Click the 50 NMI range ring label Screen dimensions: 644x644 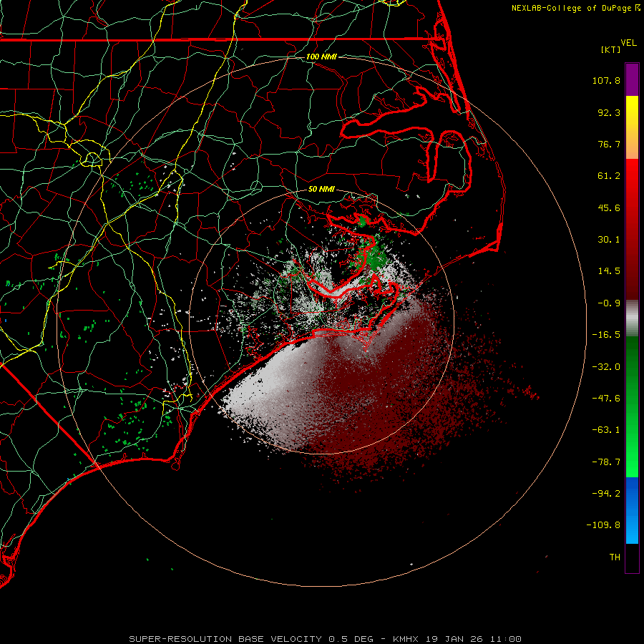click(x=321, y=190)
